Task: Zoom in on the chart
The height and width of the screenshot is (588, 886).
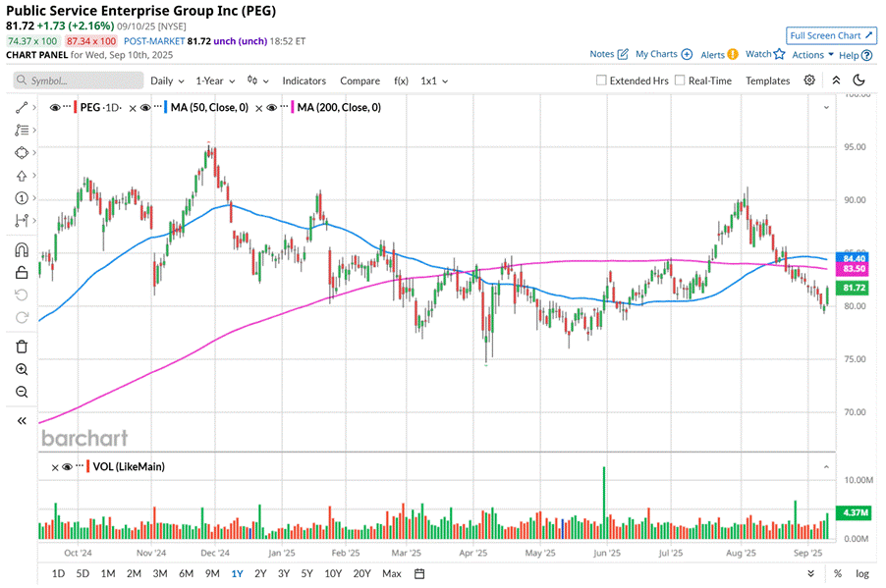Action: tap(22, 369)
